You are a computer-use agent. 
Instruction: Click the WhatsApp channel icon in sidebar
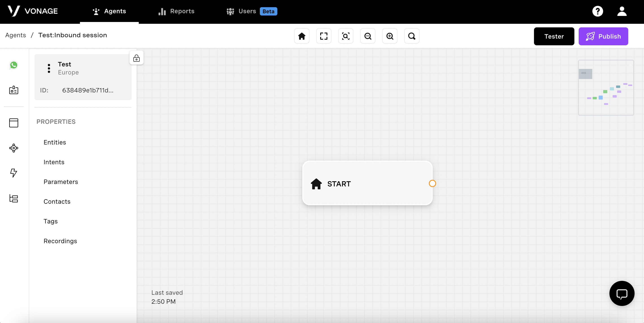(13, 65)
